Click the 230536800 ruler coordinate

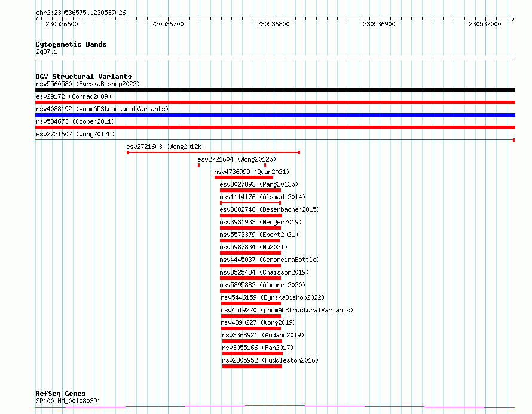pos(273,24)
